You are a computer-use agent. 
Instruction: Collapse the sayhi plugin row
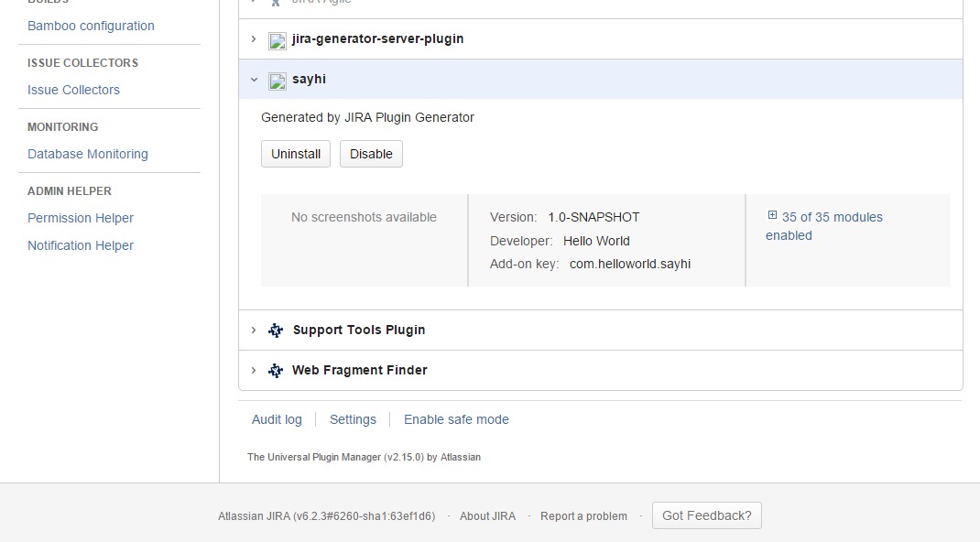click(x=254, y=80)
